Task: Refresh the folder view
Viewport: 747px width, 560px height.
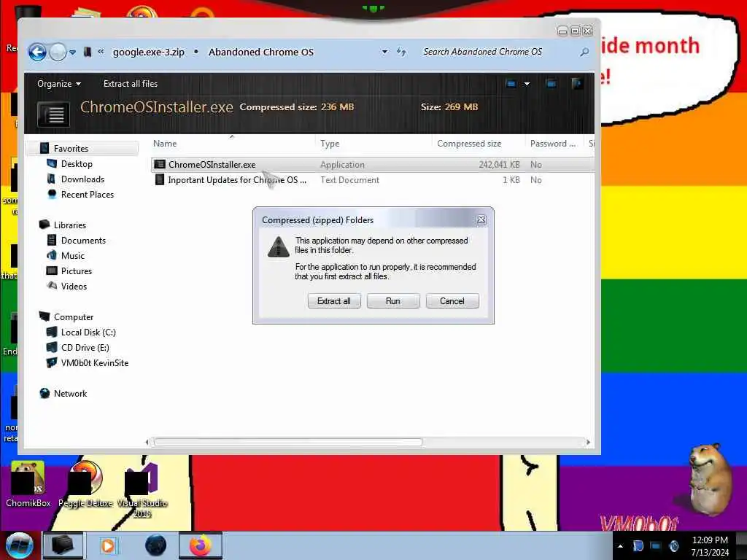Action: click(402, 52)
